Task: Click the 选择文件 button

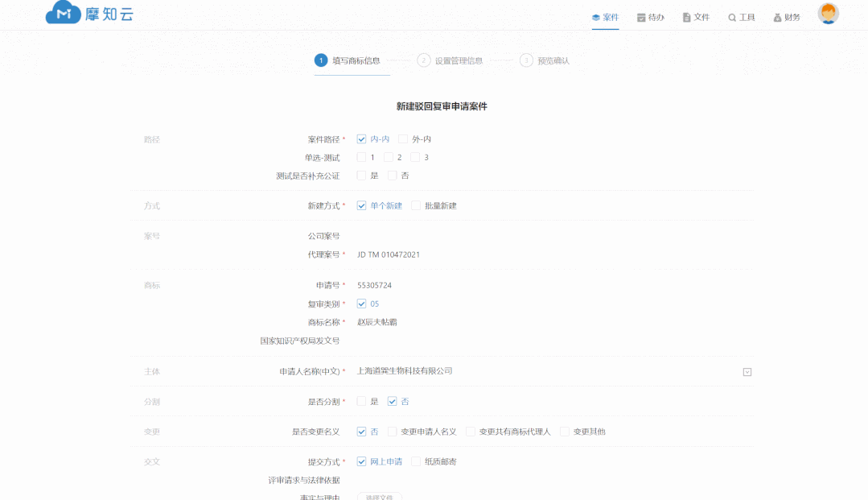Action: (379, 496)
